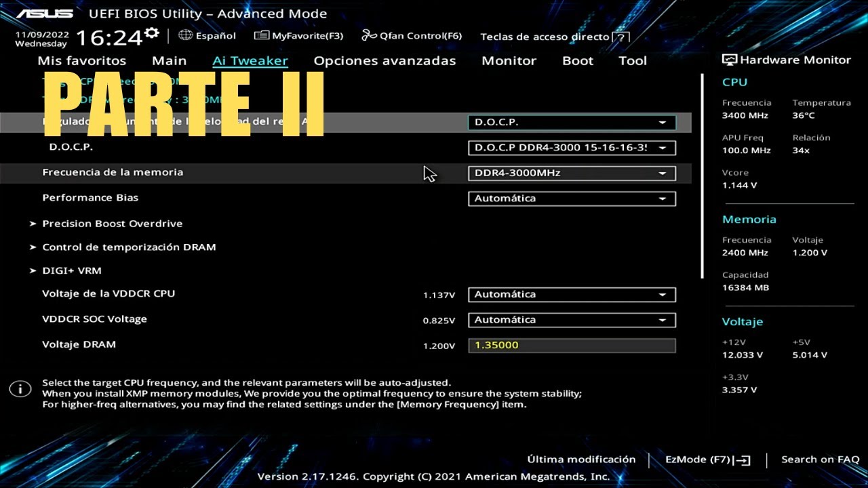Click the vertical scrollbar of settings list

pos(702,176)
